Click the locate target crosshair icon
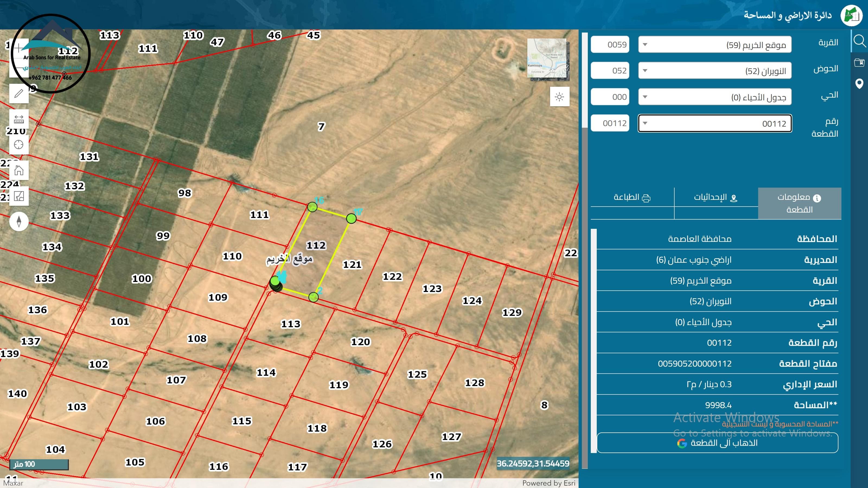The width and height of the screenshot is (868, 488). point(19,145)
